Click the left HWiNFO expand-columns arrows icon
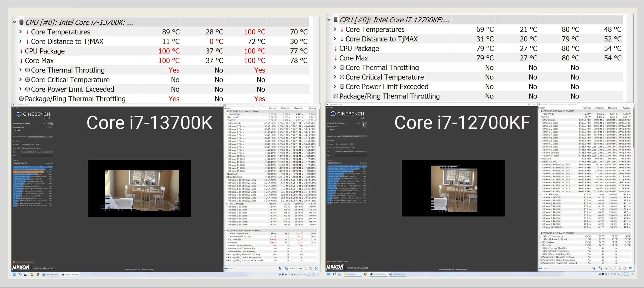The image size is (644, 288). point(226,269)
